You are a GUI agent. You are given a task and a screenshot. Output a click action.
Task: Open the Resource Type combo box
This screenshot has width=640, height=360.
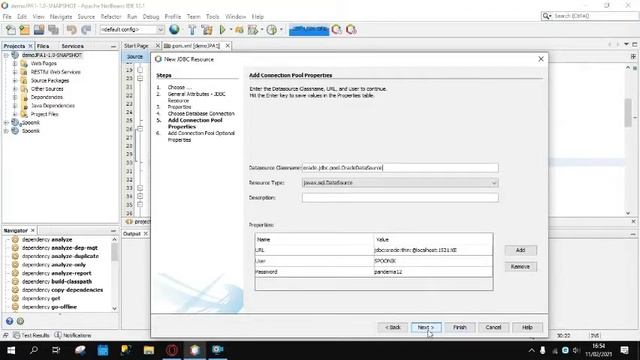coord(400,183)
